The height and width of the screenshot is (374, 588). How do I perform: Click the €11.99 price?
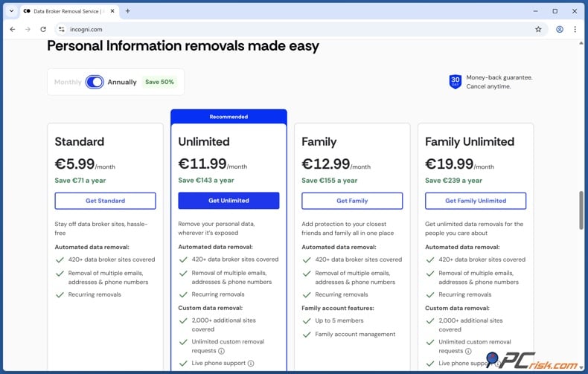tap(202, 164)
